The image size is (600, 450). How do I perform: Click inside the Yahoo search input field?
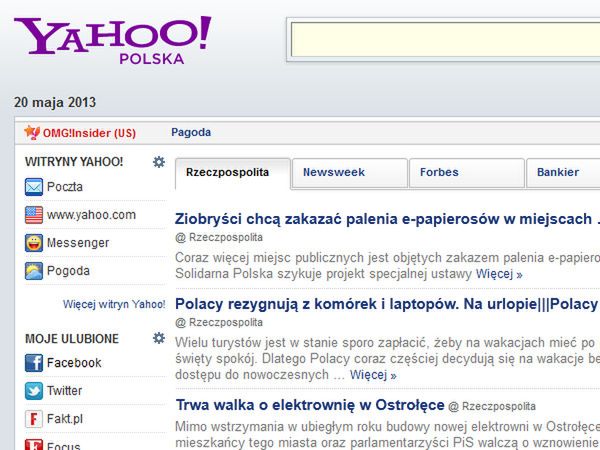pos(445,39)
